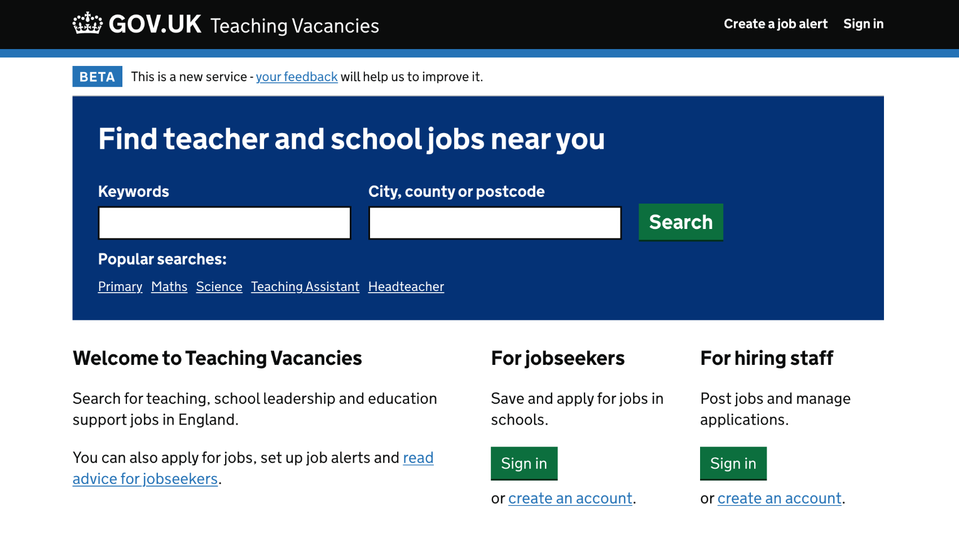Screen dimensions: 959x560
Task: Choose the Teaching Assistant popular search
Action: (x=305, y=286)
